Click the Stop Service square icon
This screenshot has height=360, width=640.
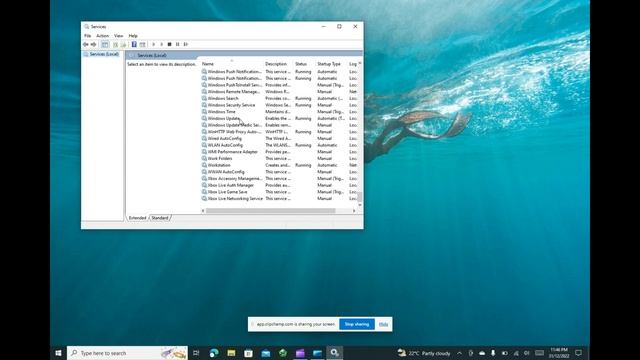[x=169, y=44]
